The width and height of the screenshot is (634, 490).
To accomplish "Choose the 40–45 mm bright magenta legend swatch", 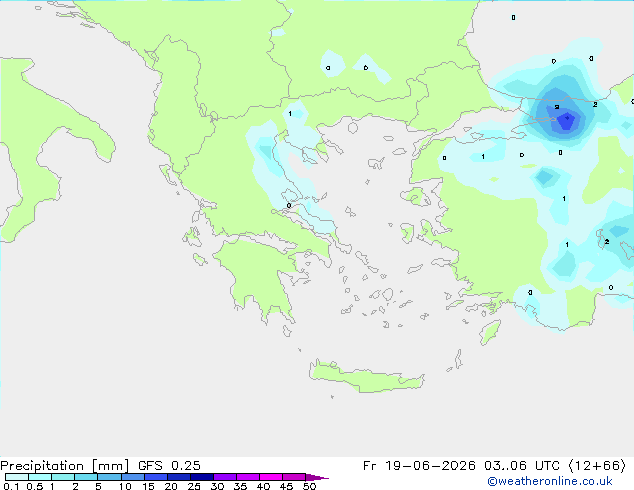I will point(271,477).
